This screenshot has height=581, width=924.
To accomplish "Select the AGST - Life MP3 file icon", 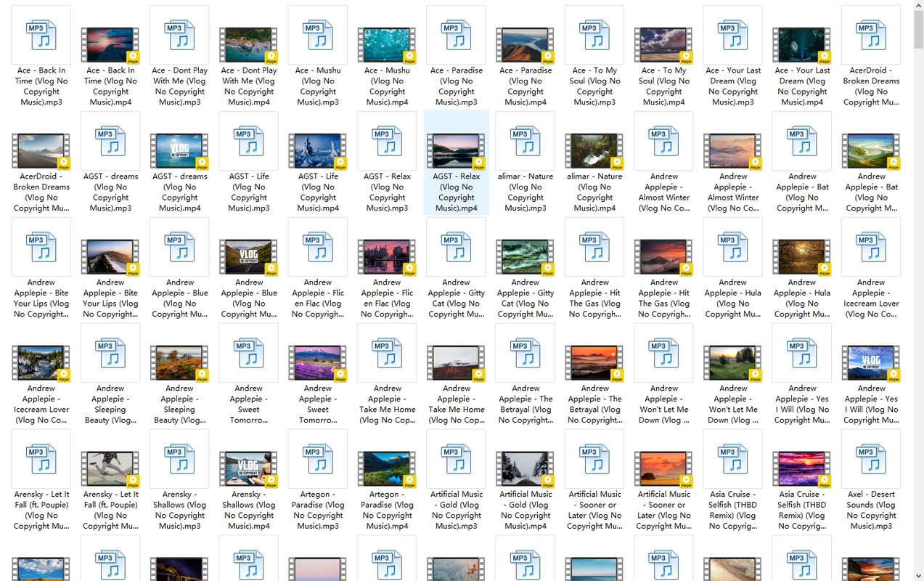I will [249, 141].
